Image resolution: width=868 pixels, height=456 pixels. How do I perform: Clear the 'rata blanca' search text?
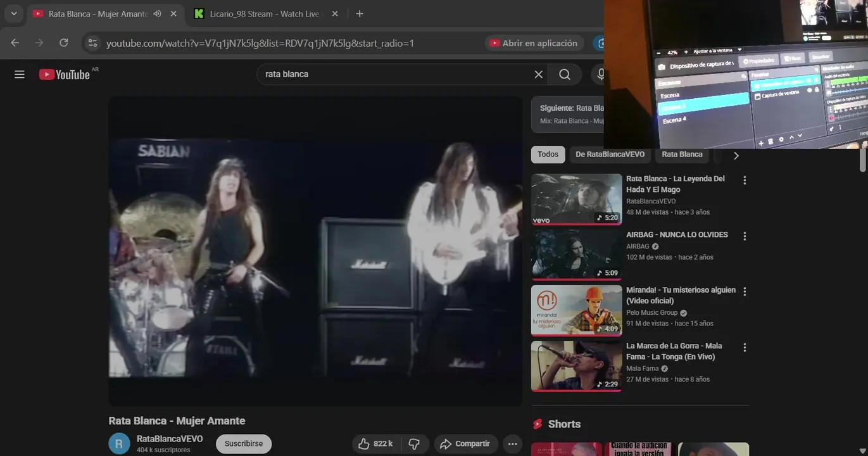pyautogui.click(x=539, y=75)
